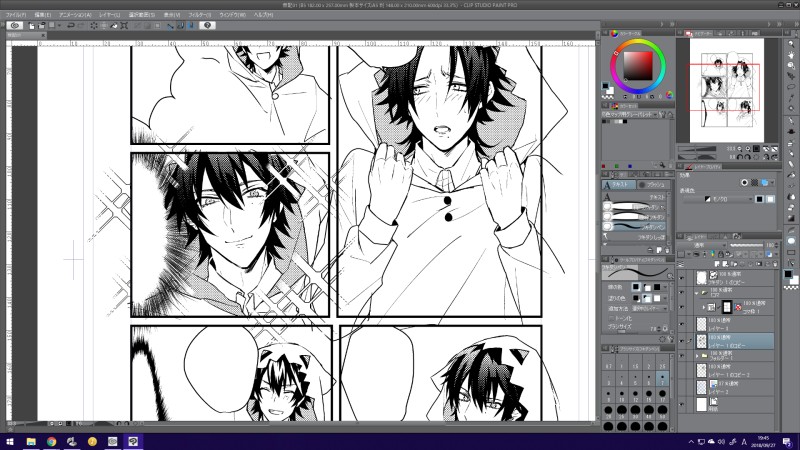Viewport: 800px width, 450px height.
Task: Select the Zoom magnifier tool
Action: (791, 44)
